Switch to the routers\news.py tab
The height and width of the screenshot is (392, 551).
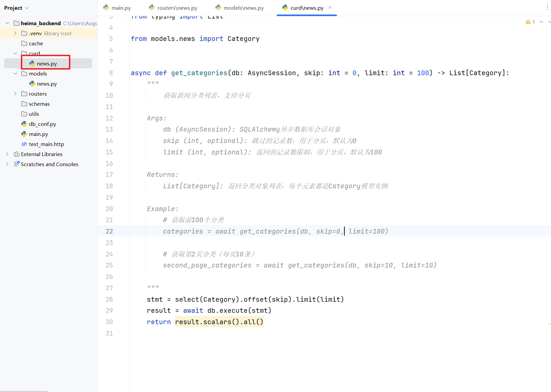[173, 8]
